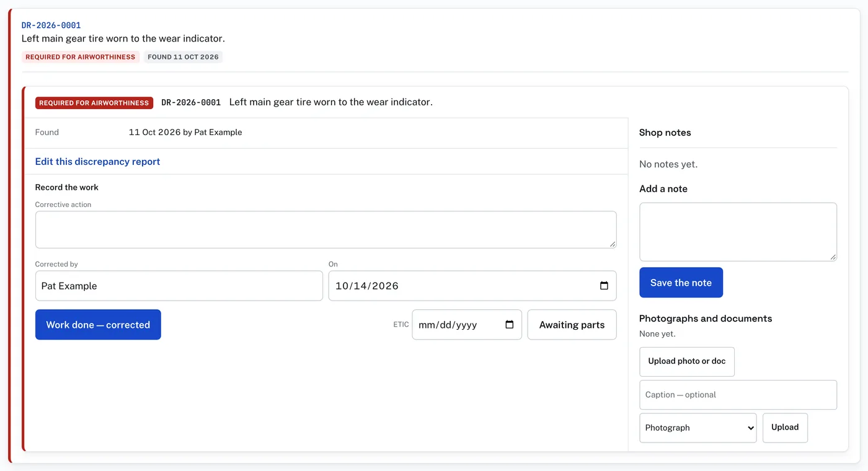The image size is (868, 471).
Task: Click the Photographs and documents heading
Action: [x=706, y=319]
